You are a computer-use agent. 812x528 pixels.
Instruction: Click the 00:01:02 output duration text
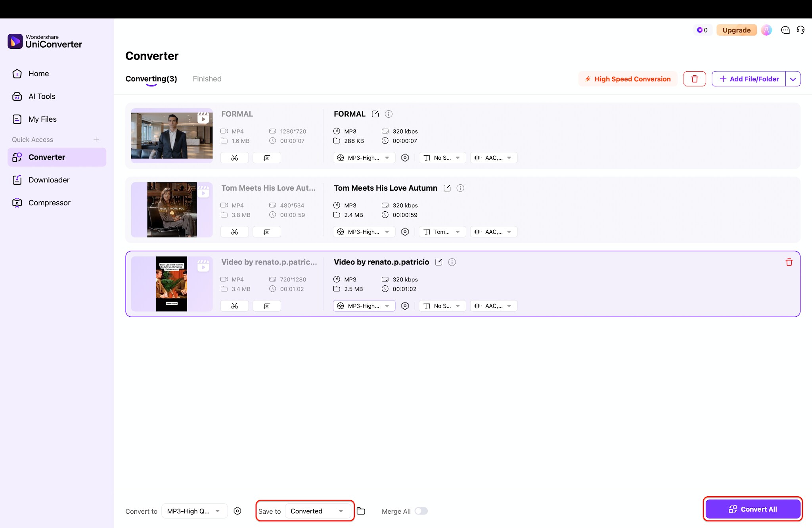(x=404, y=289)
